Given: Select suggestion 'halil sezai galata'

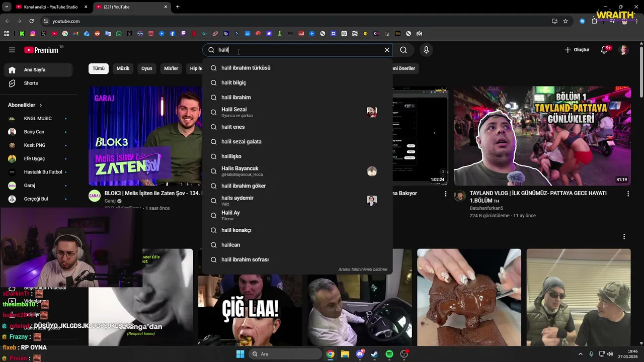Looking at the screenshot, I should (297, 141).
